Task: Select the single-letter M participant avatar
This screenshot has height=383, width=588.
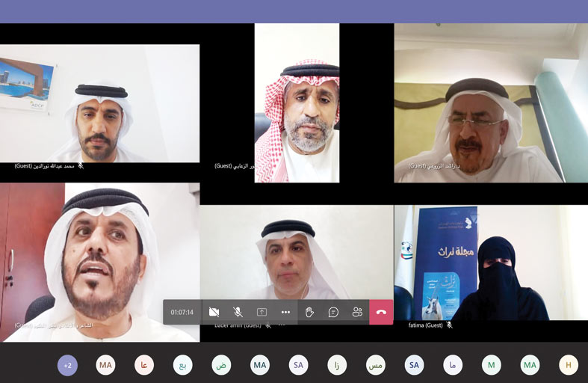Action: click(492, 365)
